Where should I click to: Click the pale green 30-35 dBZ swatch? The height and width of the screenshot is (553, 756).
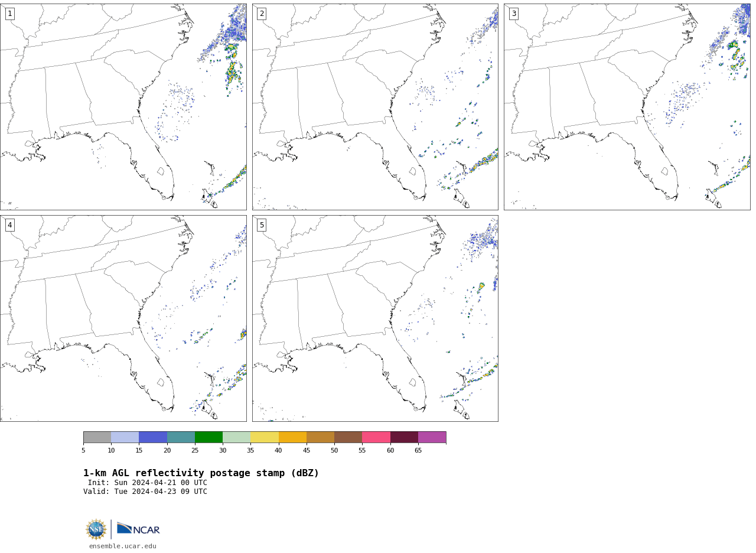coord(236,437)
